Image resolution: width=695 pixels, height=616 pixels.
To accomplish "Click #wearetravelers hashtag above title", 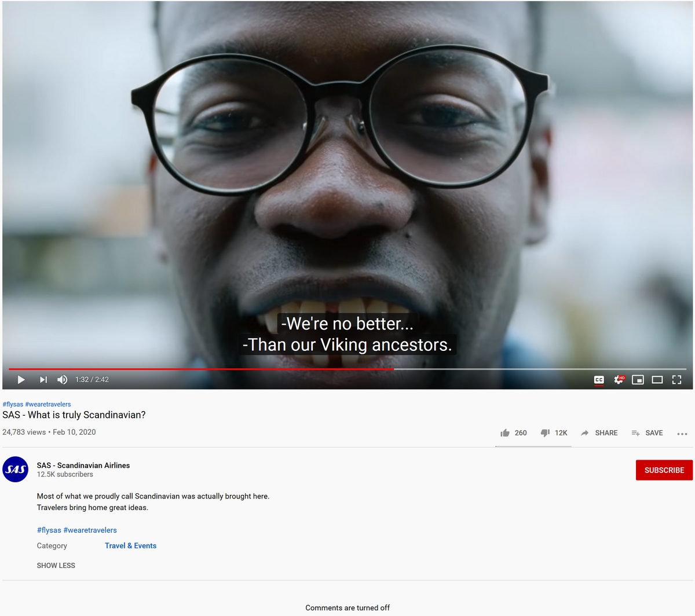I will click(48, 404).
